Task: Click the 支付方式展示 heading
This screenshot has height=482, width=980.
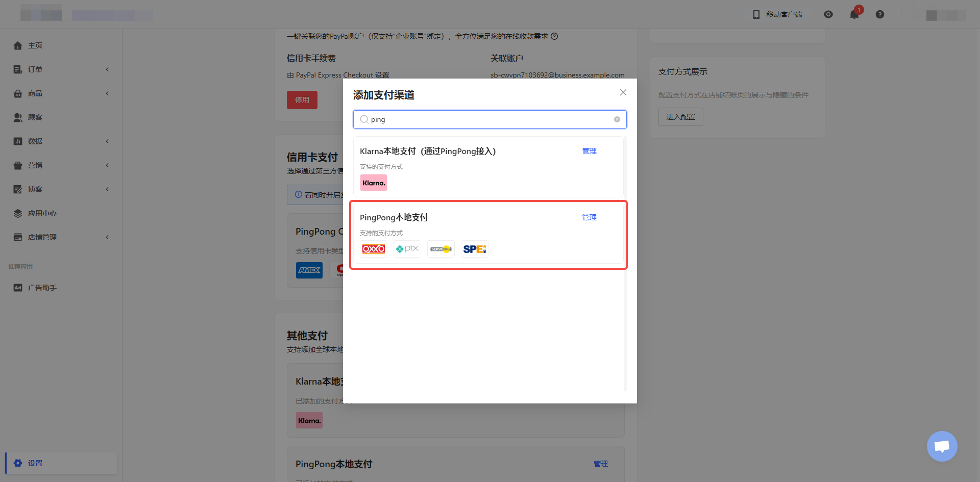Action: [683, 72]
